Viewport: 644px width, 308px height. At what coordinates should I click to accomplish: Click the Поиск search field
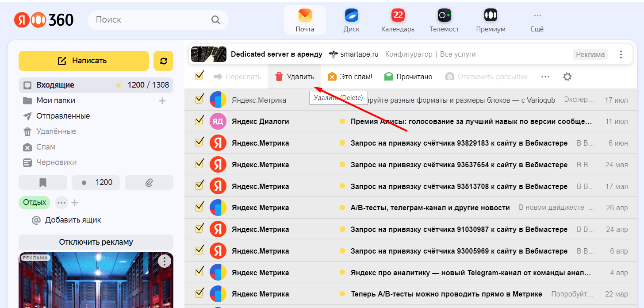150,19
